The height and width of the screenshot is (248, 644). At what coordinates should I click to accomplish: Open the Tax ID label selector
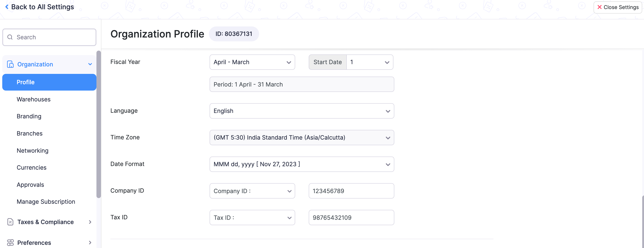pos(252,218)
